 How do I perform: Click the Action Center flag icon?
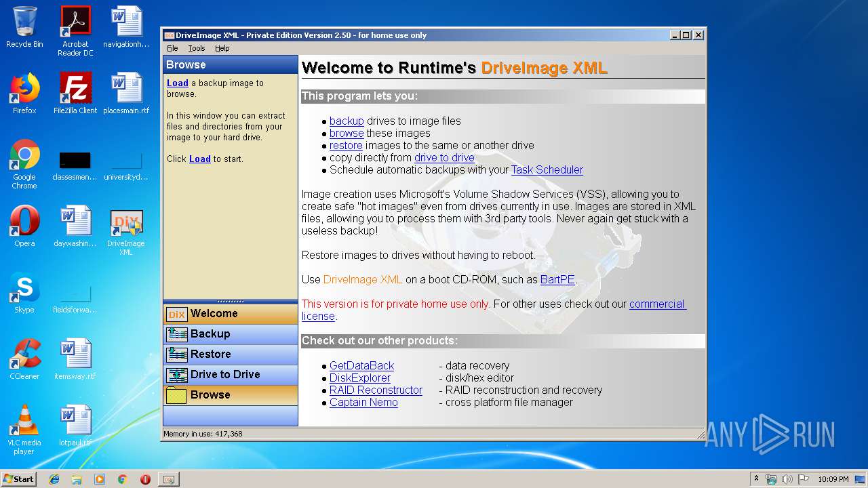804,479
